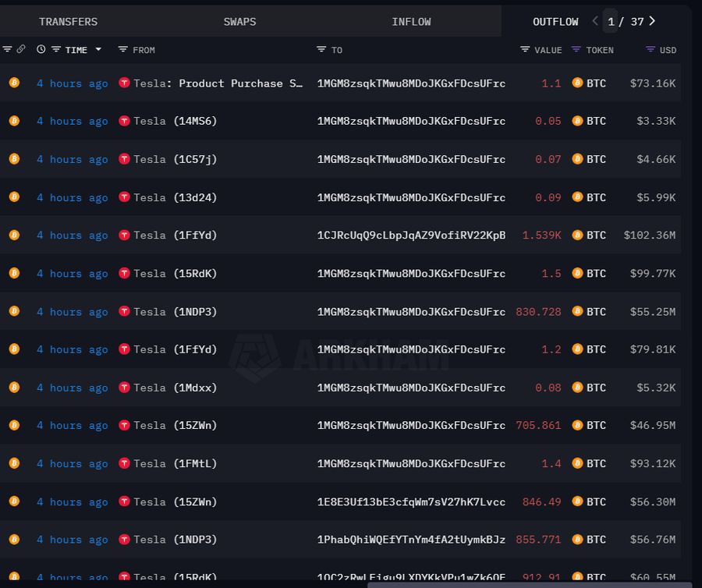Click the page number input field
This screenshot has width=702, height=588.
point(612,21)
